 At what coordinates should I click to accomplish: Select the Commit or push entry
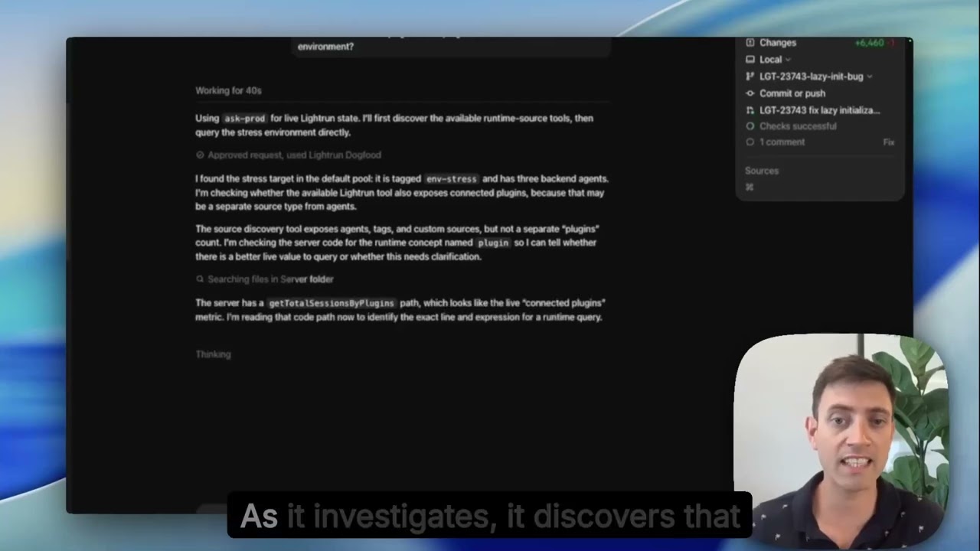tap(792, 93)
